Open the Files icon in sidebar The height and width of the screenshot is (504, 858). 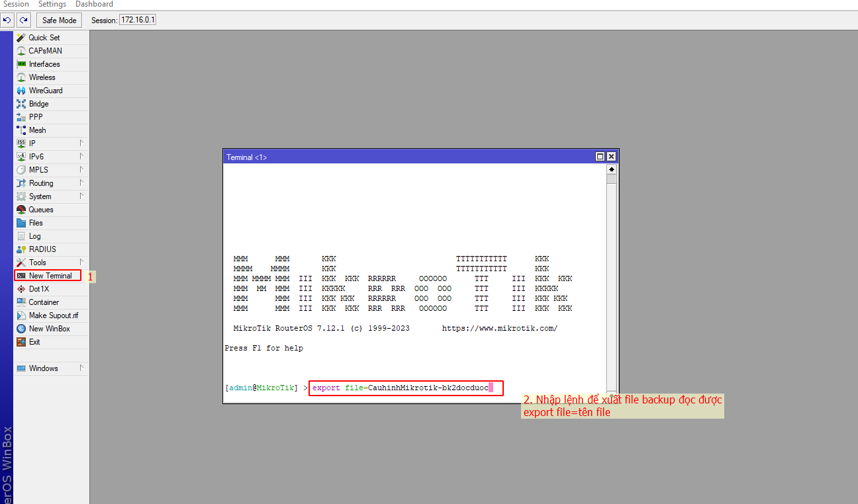[21, 223]
